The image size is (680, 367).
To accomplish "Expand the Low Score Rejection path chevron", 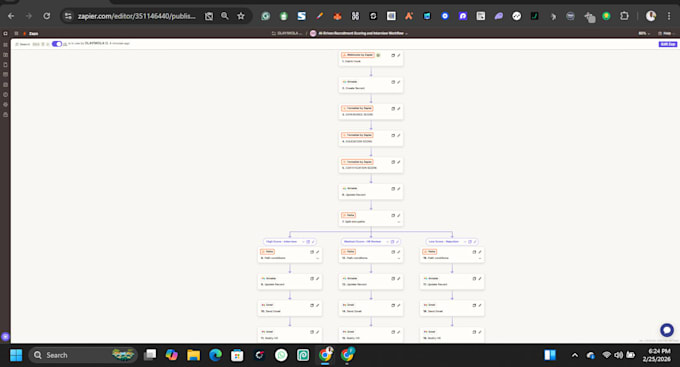I will pos(465,242).
